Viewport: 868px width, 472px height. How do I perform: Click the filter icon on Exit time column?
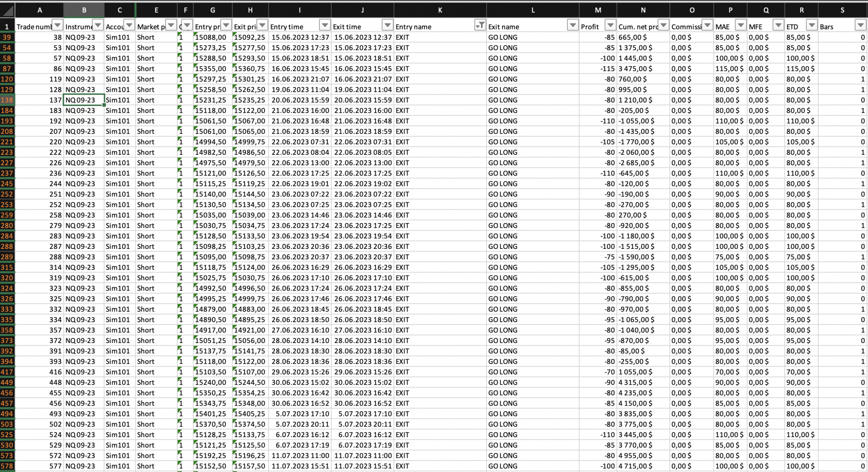point(387,25)
